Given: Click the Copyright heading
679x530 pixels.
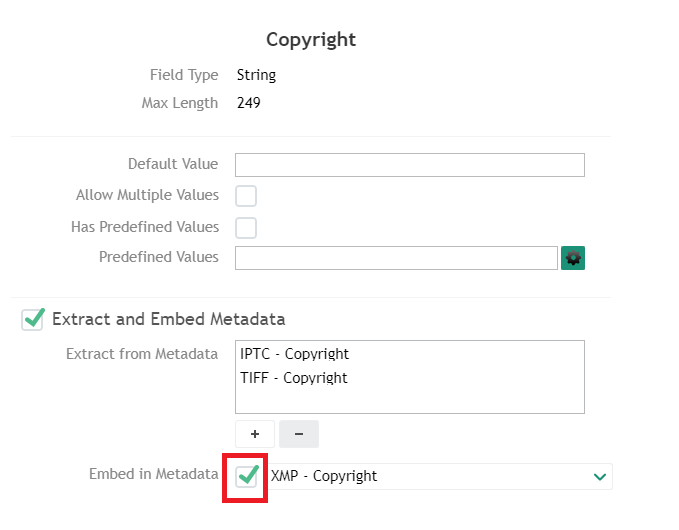Looking at the screenshot, I should 311,40.
